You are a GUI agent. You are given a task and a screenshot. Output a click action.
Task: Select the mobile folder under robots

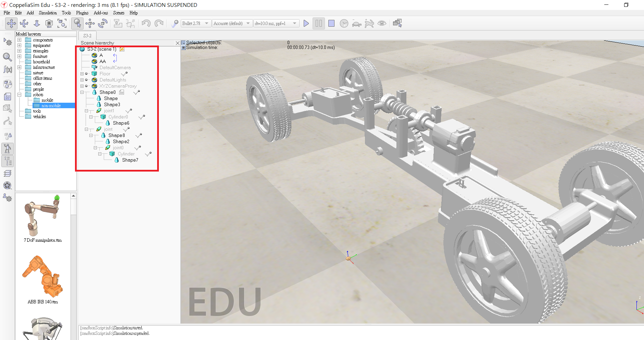click(47, 100)
